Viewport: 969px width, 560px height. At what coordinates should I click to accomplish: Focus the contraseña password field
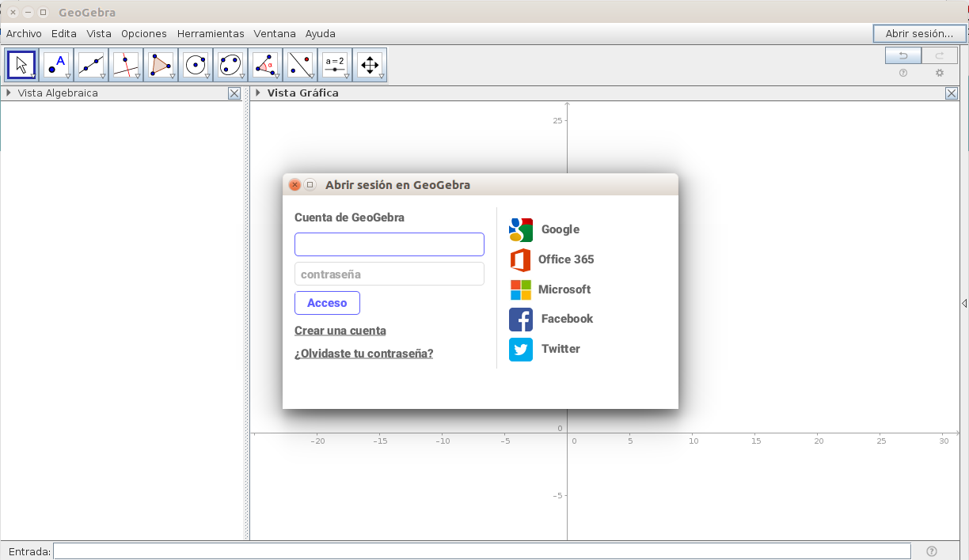[x=389, y=274]
